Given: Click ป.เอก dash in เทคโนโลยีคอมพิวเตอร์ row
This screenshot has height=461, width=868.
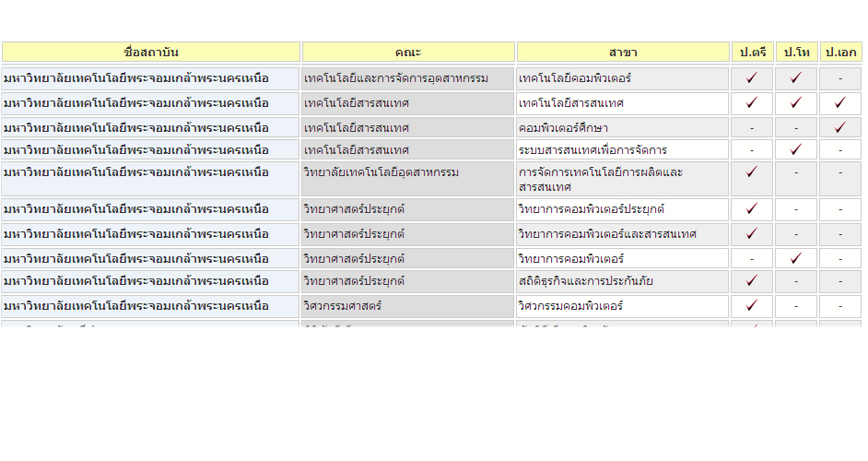Looking at the screenshot, I should click(x=840, y=78).
